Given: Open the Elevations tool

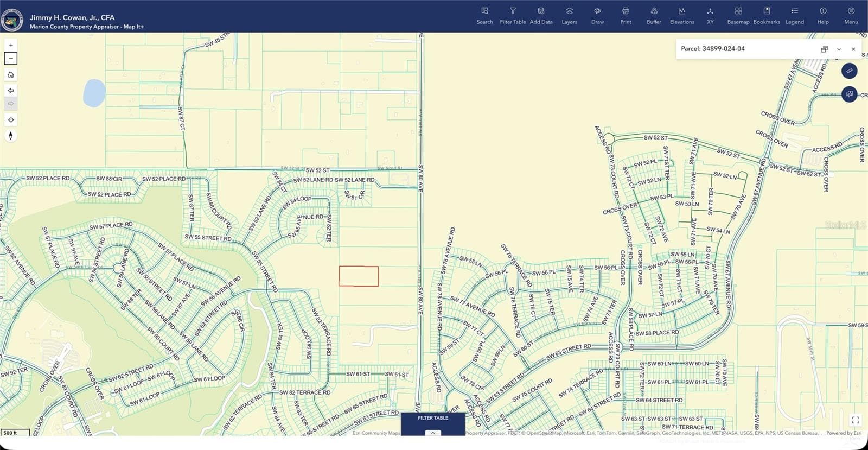Looking at the screenshot, I should pos(682,16).
